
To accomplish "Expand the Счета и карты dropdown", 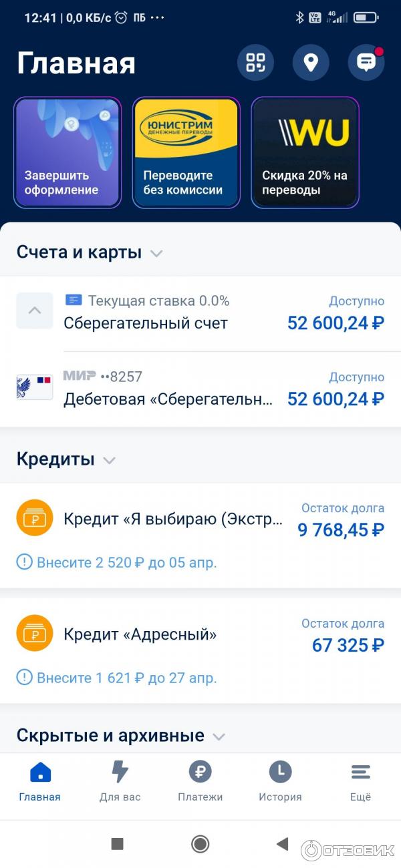I will [156, 253].
